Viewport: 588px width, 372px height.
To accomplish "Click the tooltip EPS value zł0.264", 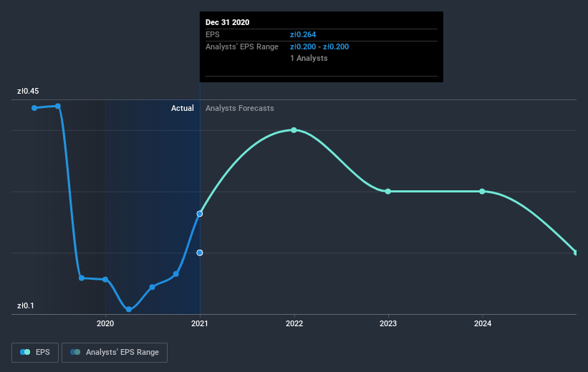I will pos(303,34).
